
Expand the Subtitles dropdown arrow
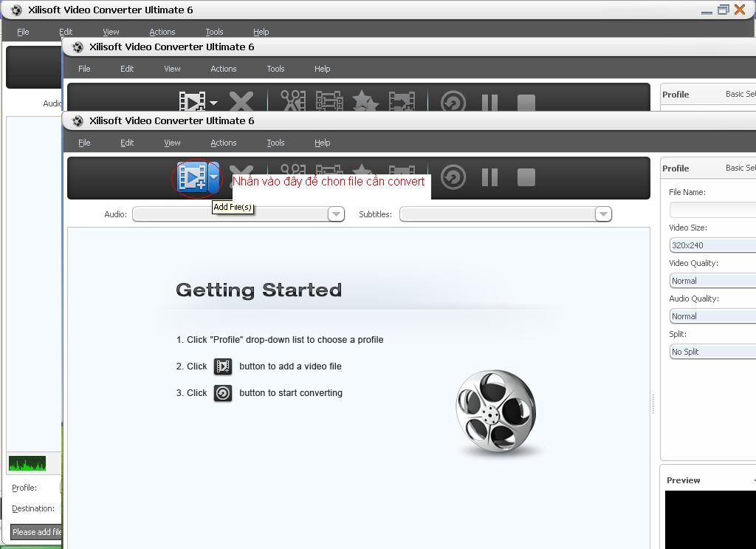(603, 214)
